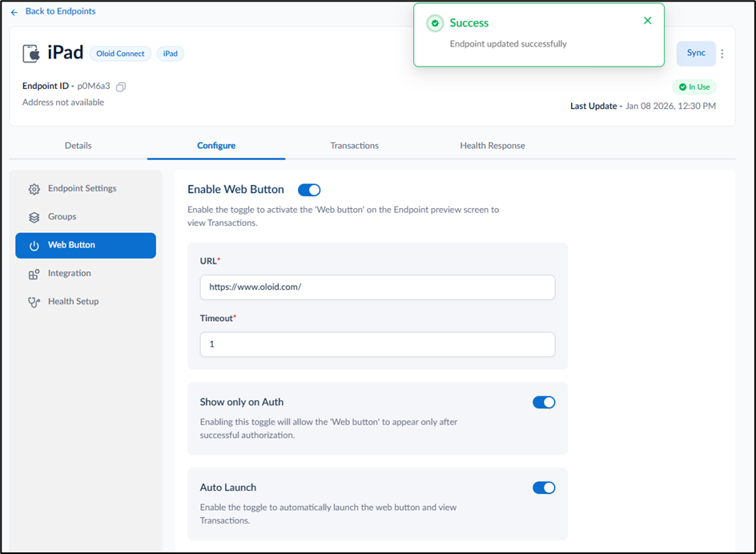Click the Auto Launch heading
Screen dimensions: 756x554
228,488
